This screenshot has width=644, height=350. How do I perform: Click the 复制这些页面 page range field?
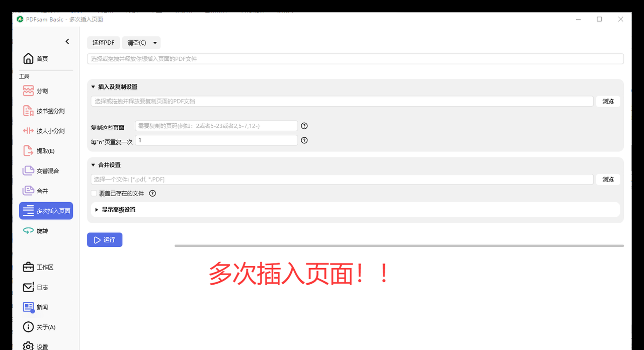point(215,126)
